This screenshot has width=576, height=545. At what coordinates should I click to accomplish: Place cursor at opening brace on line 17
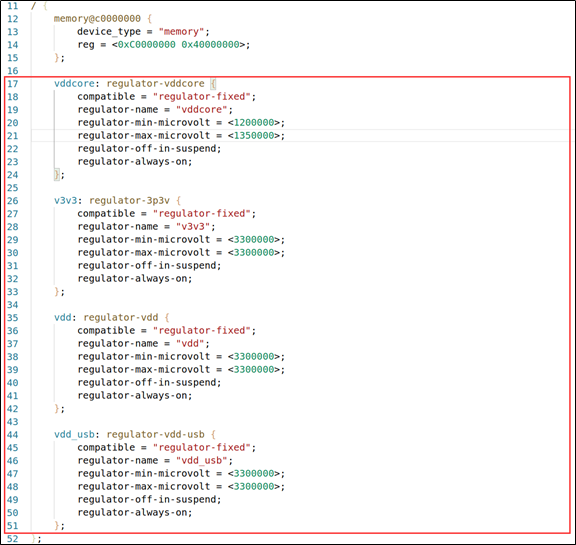point(213,84)
